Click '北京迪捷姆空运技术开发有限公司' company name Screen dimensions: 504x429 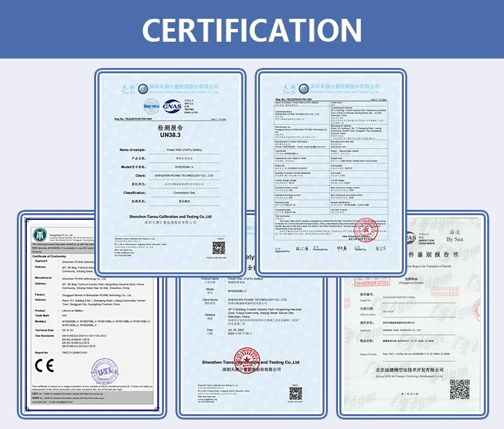tap(409, 370)
